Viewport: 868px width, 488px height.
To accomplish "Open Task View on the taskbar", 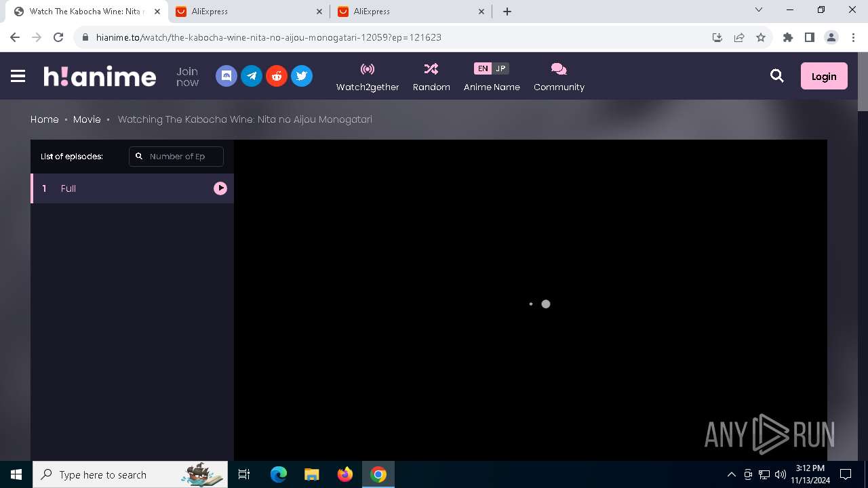I will click(x=244, y=474).
